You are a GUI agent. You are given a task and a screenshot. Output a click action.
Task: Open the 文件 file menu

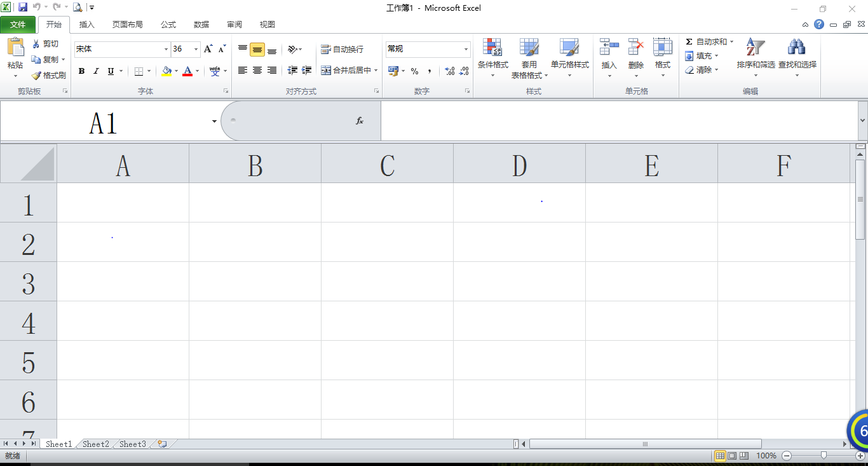click(x=18, y=25)
